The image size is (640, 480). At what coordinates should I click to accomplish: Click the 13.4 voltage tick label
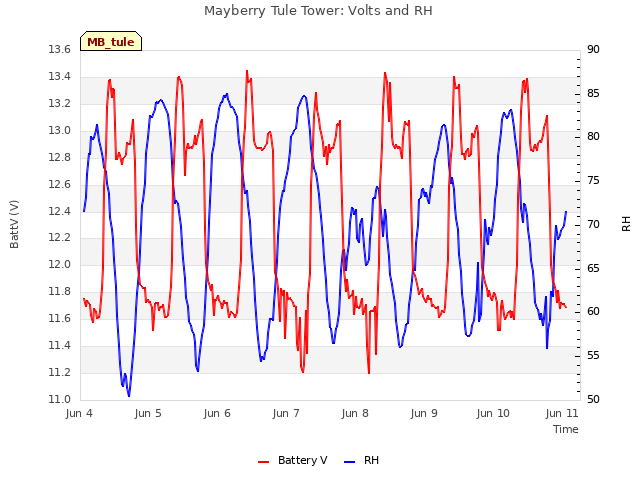(60, 77)
